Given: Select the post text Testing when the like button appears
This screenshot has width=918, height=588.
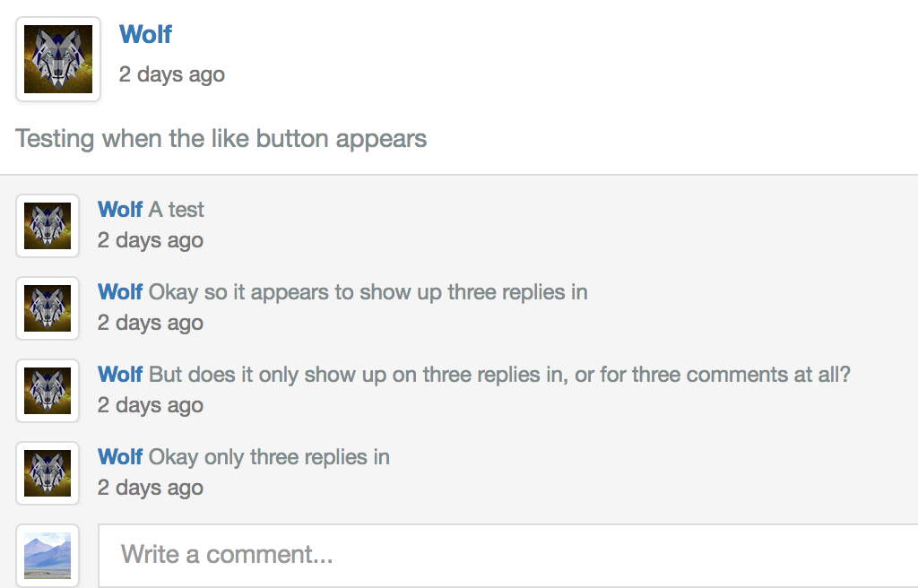Looking at the screenshot, I should [221, 139].
